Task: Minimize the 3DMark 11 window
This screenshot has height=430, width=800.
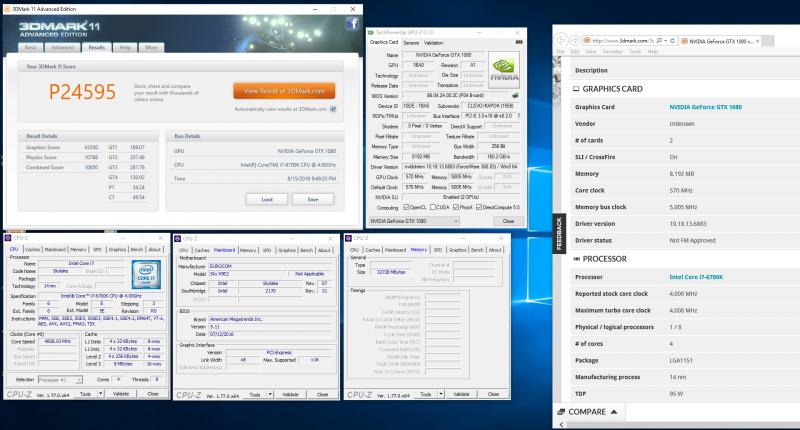Action: [x=315, y=9]
